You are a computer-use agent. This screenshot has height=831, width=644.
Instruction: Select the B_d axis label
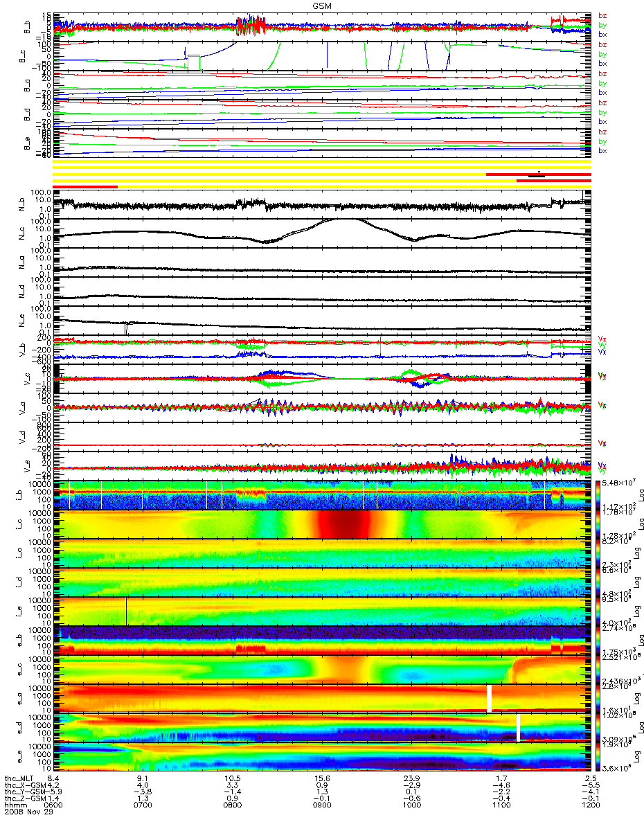(26, 114)
